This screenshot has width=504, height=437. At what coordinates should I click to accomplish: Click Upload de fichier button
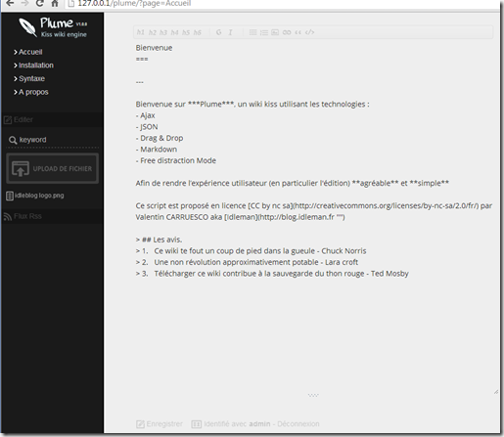pyautogui.click(x=52, y=168)
